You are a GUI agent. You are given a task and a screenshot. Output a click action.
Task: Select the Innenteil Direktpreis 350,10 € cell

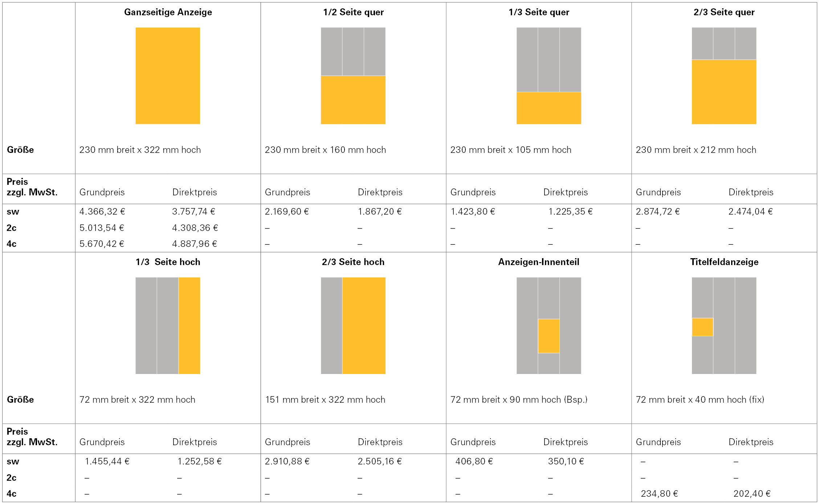(566, 461)
